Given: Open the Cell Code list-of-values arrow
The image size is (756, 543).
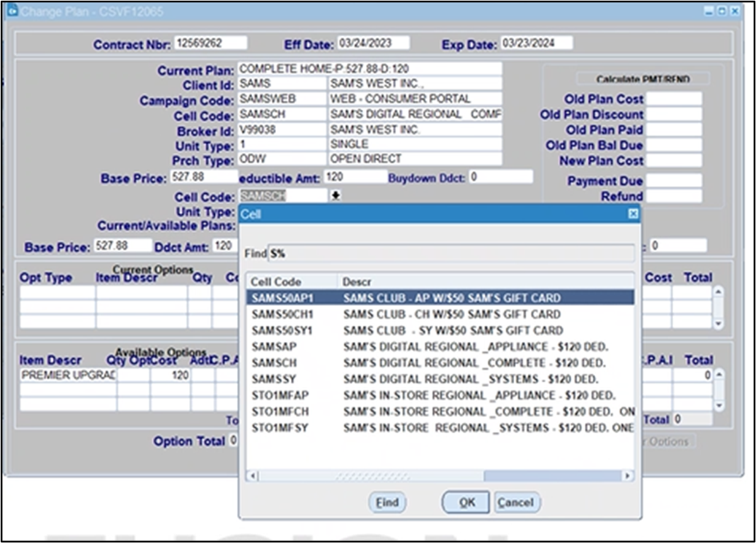Looking at the screenshot, I should [x=336, y=196].
